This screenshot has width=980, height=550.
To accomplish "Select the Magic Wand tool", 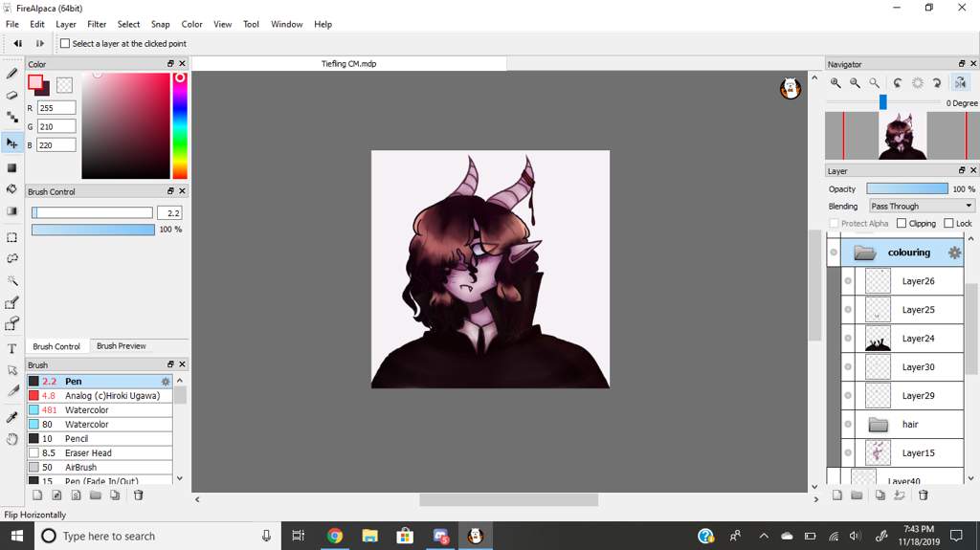I will (11, 280).
